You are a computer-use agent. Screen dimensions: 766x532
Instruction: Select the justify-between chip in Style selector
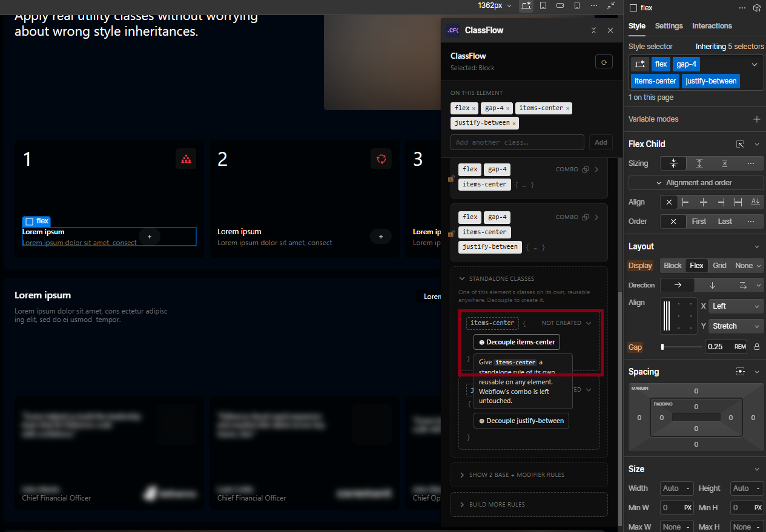pyautogui.click(x=711, y=81)
